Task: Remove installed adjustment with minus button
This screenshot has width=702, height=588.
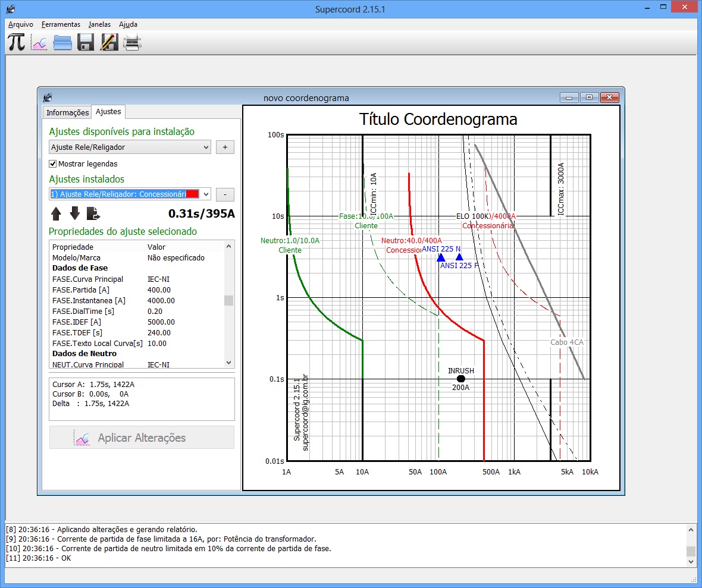Action: (225, 194)
